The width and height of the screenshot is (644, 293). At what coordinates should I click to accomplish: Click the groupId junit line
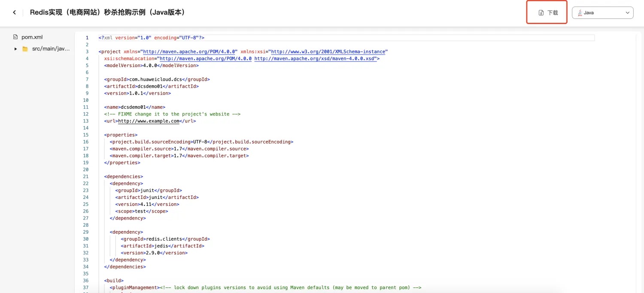click(149, 190)
